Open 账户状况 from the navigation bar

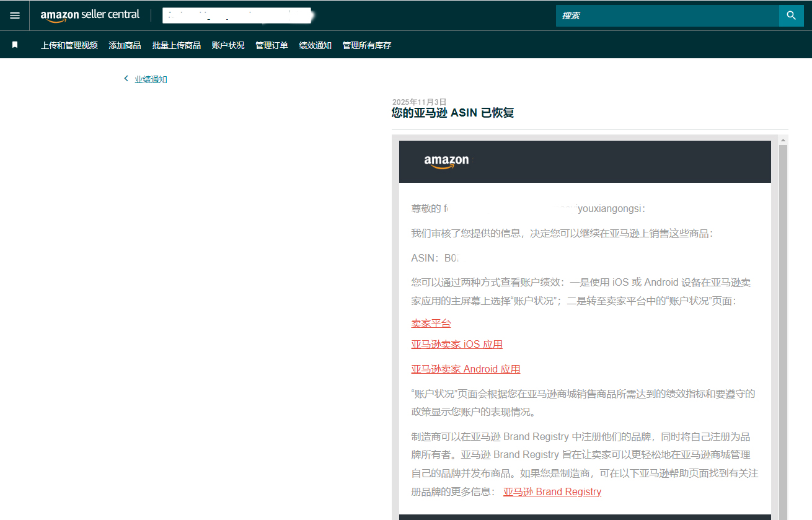(x=227, y=45)
